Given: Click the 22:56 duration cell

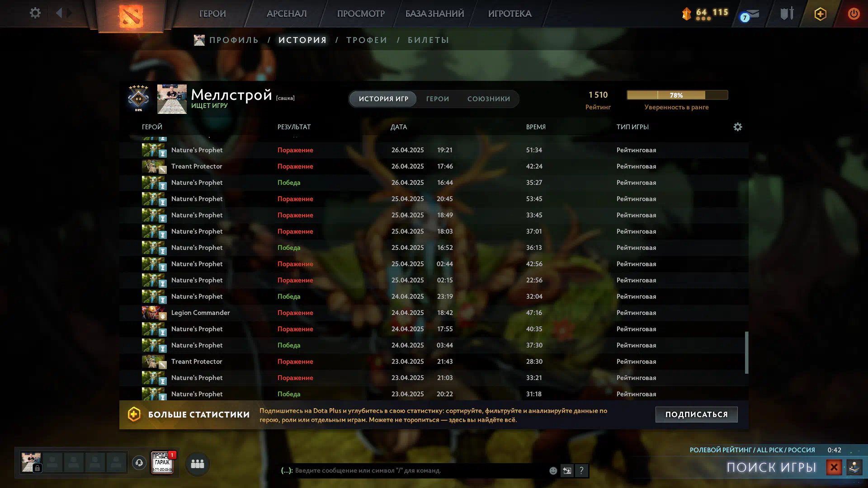Looking at the screenshot, I should click(x=534, y=280).
